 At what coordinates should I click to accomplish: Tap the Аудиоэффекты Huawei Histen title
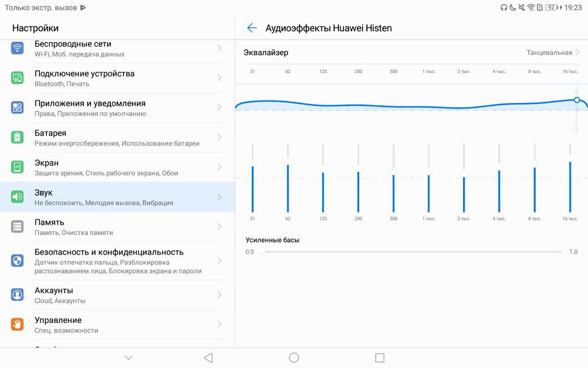point(329,28)
